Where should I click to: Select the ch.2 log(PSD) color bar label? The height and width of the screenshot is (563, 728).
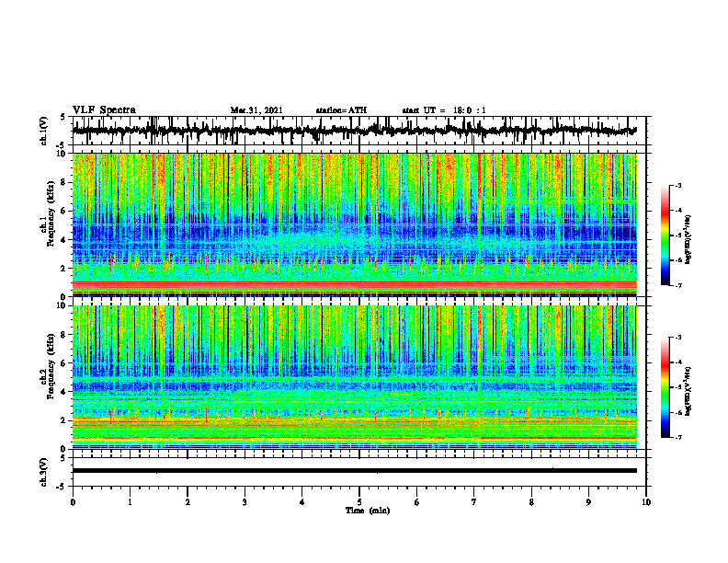click(688, 391)
